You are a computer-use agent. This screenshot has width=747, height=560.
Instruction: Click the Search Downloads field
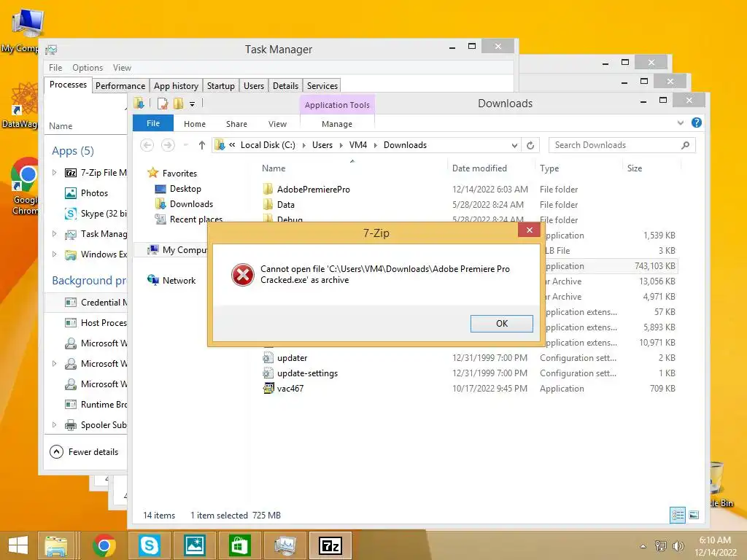tap(622, 145)
